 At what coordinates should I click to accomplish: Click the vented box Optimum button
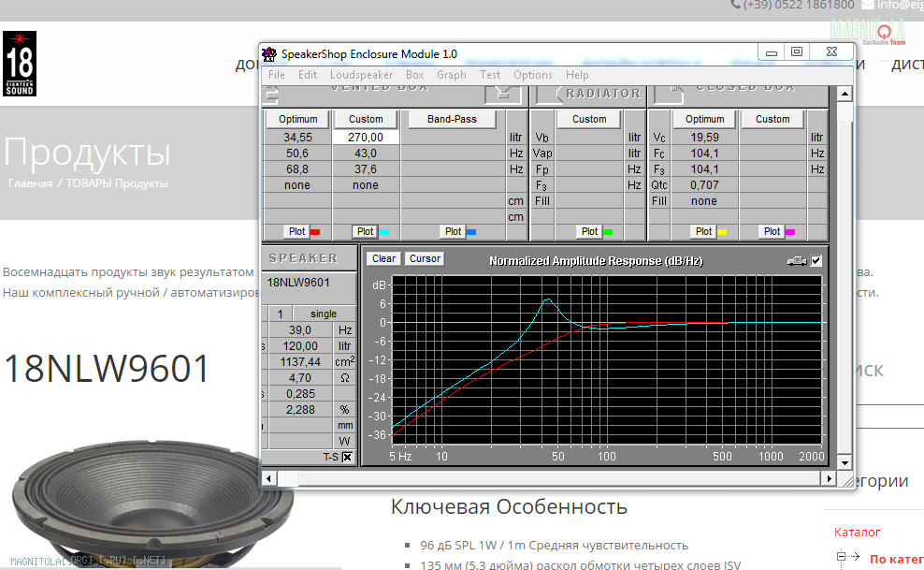pos(297,119)
